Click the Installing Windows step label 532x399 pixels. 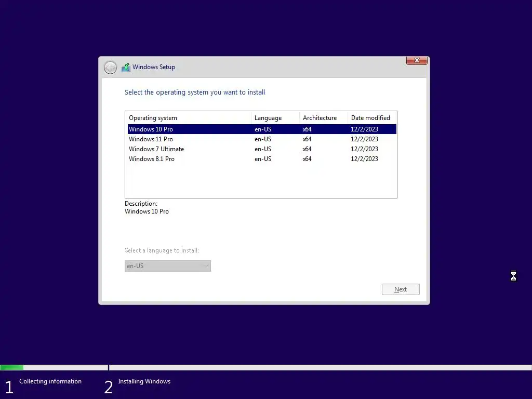tap(144, 381)
